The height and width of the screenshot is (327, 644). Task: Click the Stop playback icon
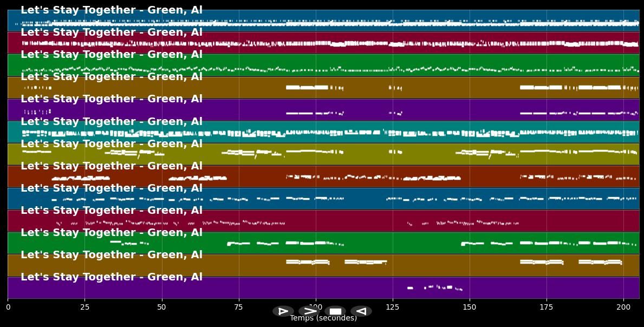pos(336,311)
